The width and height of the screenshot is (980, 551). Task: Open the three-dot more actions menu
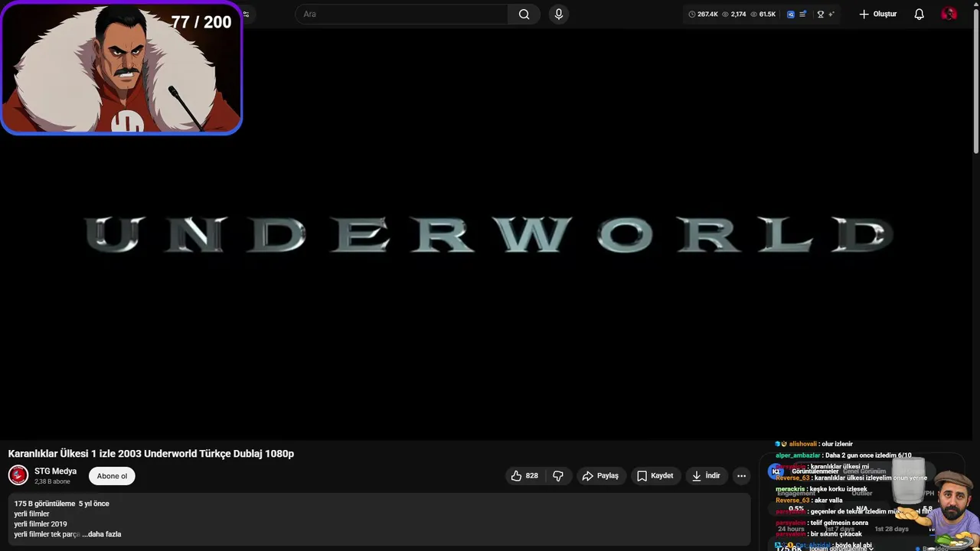point(741,476)
